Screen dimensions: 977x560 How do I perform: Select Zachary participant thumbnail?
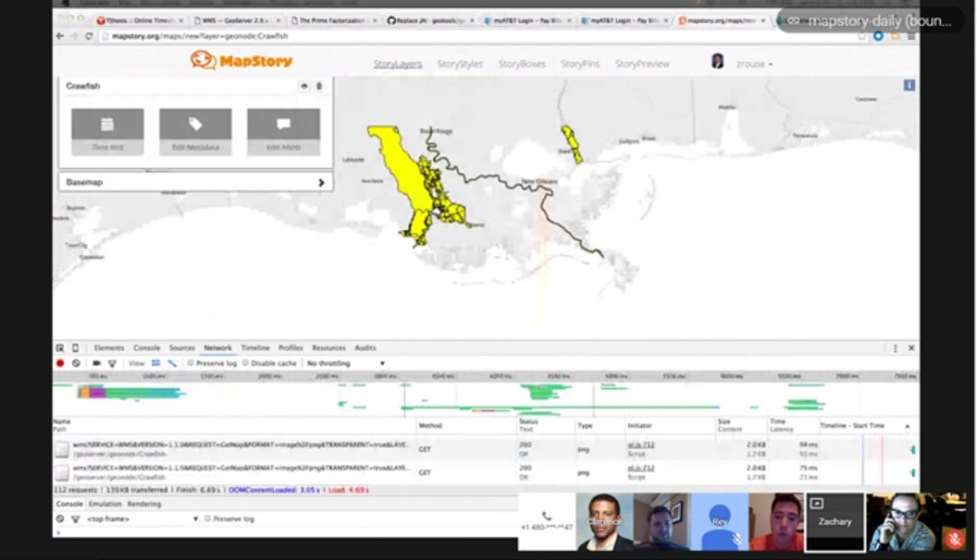pyautogui.click(x=835, y=522)
